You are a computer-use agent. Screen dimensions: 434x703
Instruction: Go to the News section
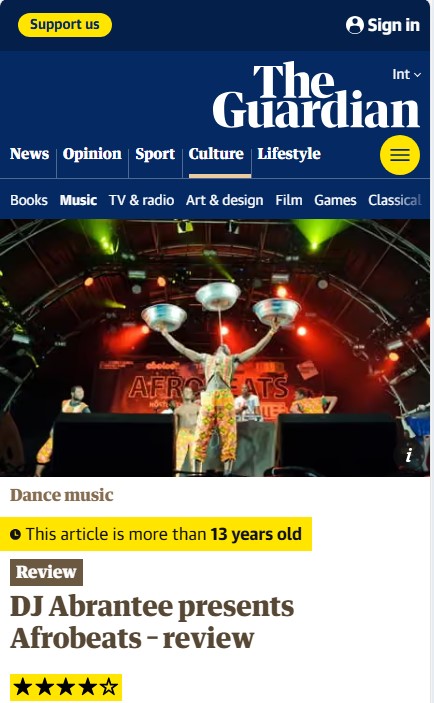click(x=29, y=154)
